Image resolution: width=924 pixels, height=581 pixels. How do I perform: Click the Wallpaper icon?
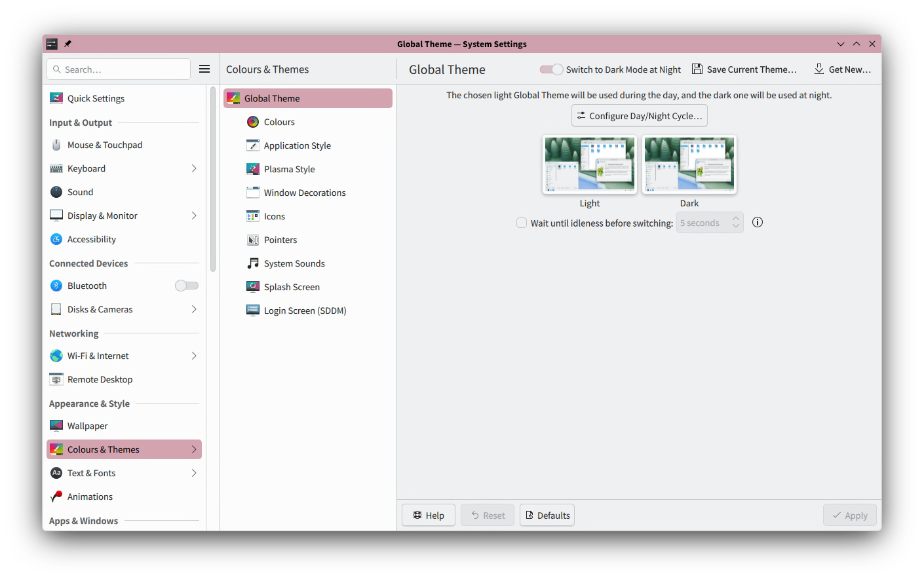click(56, 426)
